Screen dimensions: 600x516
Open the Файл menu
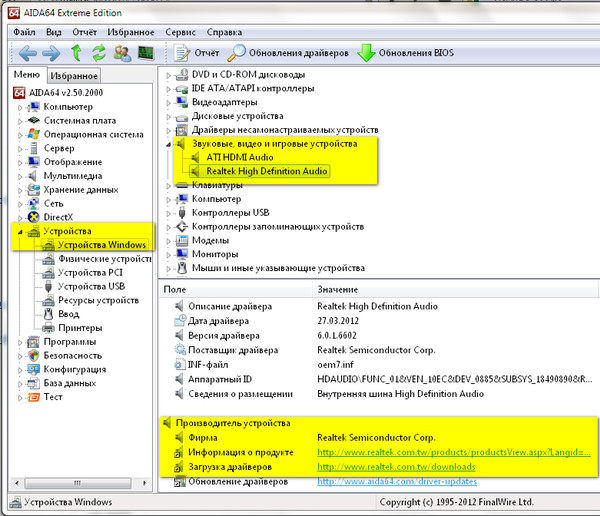pos(24,32)
